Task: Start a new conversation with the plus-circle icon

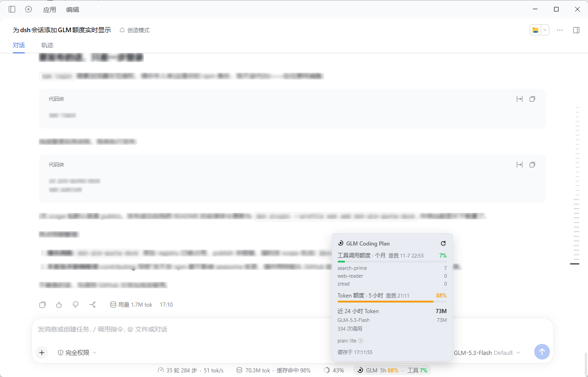Action: tap(28, 9)
